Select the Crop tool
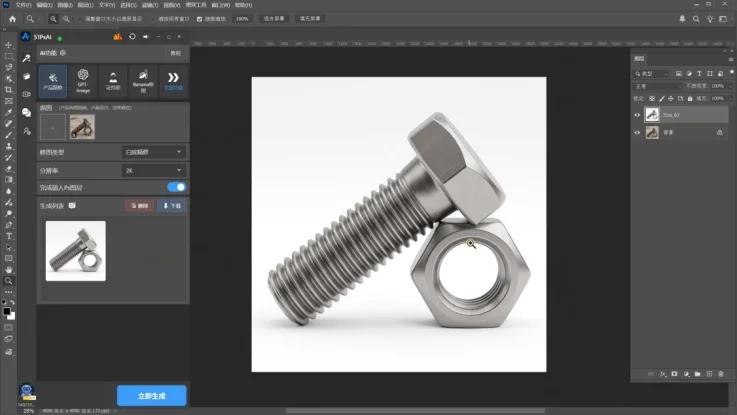 pos(8,90)
